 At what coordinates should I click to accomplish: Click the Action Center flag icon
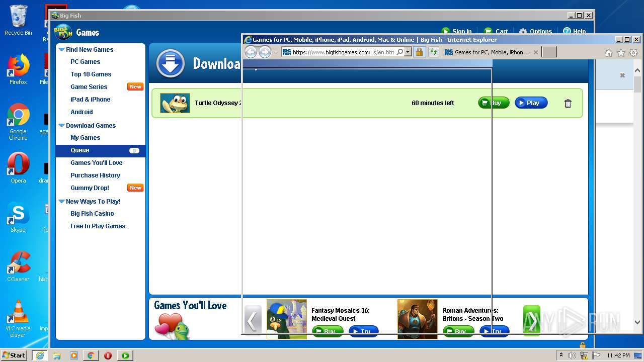click(x=596, y=355)
